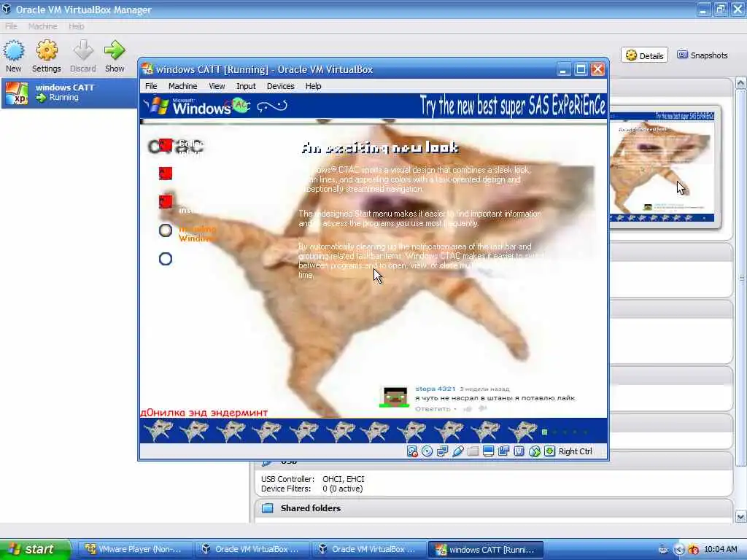This screenshot has width=747, height=560.
Task: Click the red text дОнилка энд эндерминт
Action: pos(204,413)
